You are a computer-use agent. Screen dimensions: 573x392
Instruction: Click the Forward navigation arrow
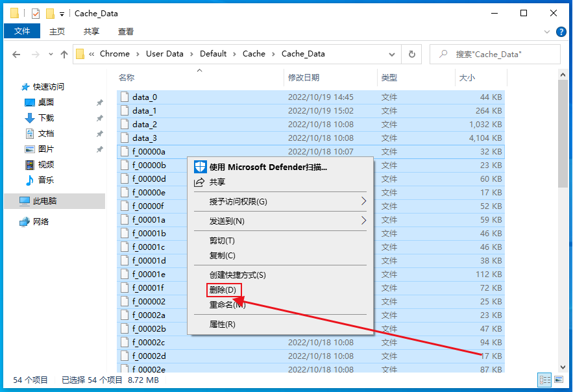pyautogui.click(x=36, y=55)
